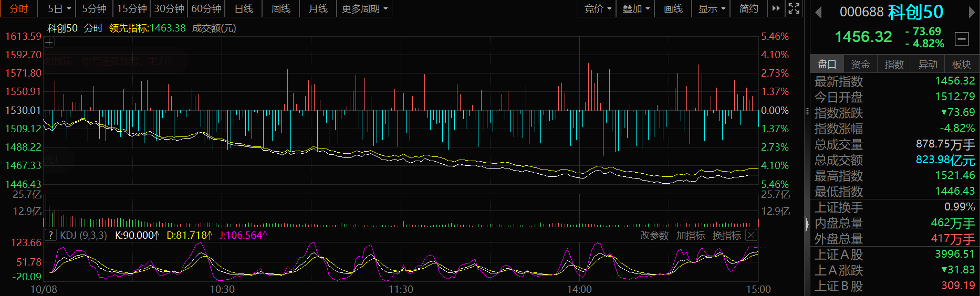Click the minus box icon beside price change

[962, 38]
